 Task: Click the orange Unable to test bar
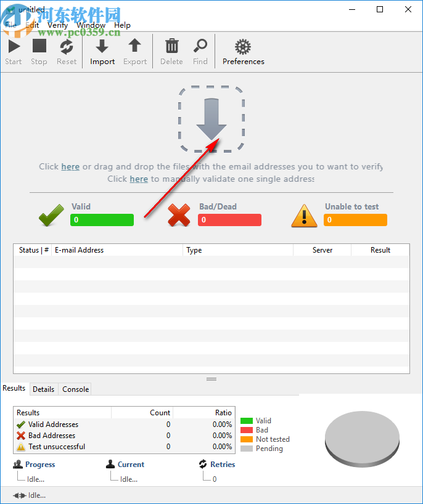355,220
